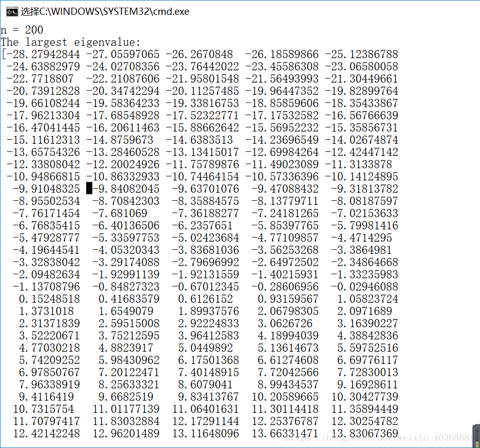Click the black selection cursor block before -9.84082045
This screenshot has height=448, width=480.
pyautogui.click(x=89, y=189)
